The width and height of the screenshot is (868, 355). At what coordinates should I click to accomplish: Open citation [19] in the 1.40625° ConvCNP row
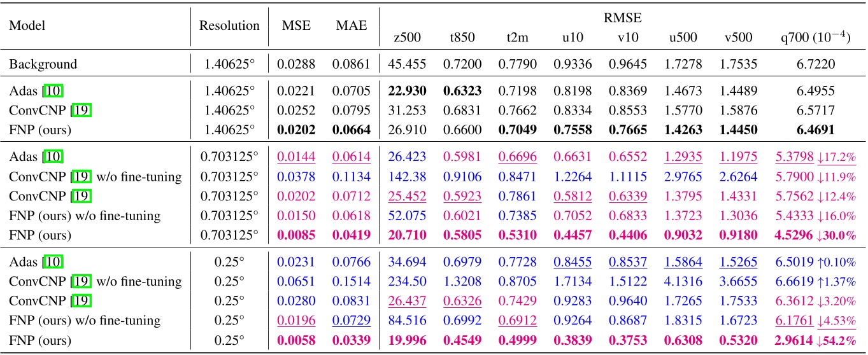81,111
